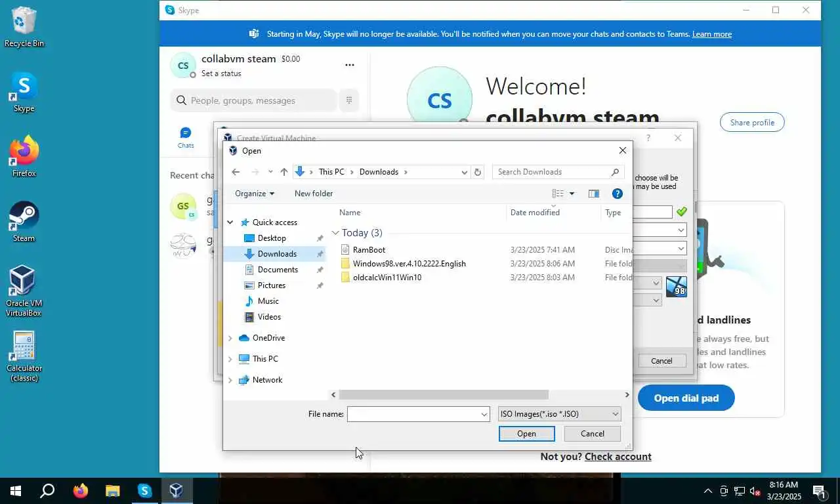
Task: Select the Firefox desktop shortcut
Action: pos(24,157)
